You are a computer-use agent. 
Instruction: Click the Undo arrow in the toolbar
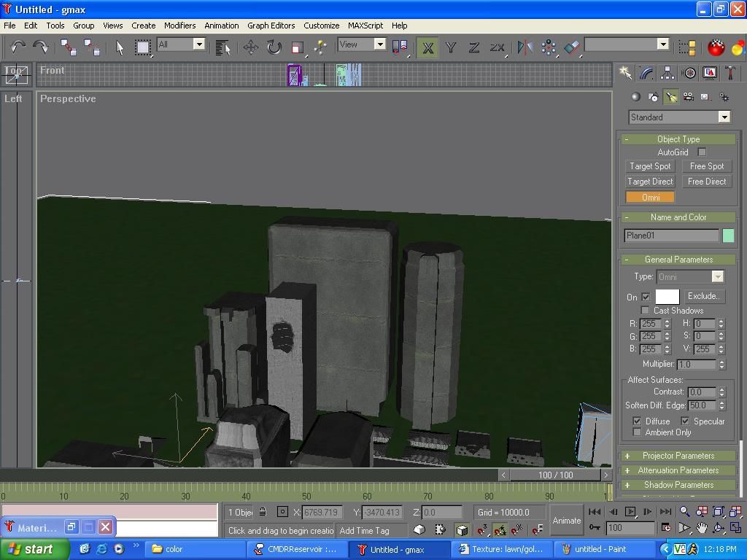tap(18, 47)
